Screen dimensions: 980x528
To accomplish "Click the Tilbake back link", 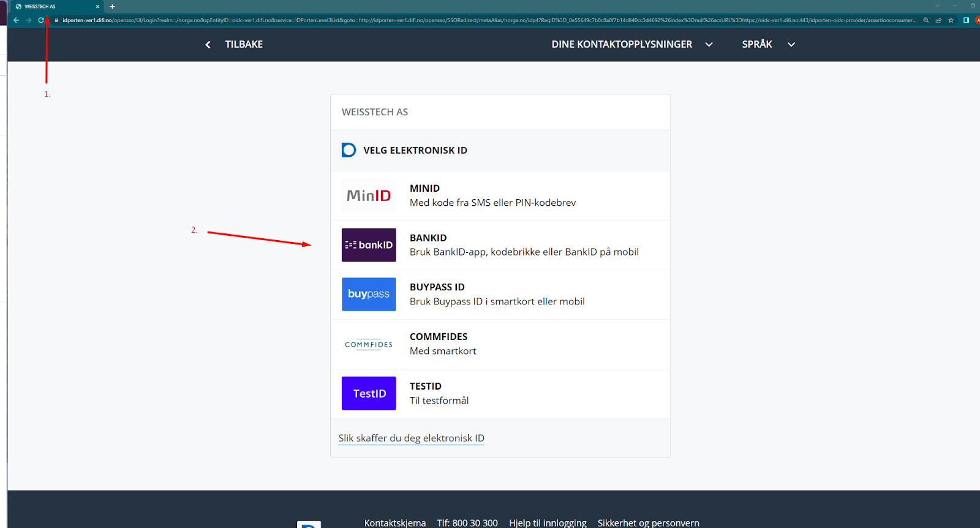I will 244,44.
